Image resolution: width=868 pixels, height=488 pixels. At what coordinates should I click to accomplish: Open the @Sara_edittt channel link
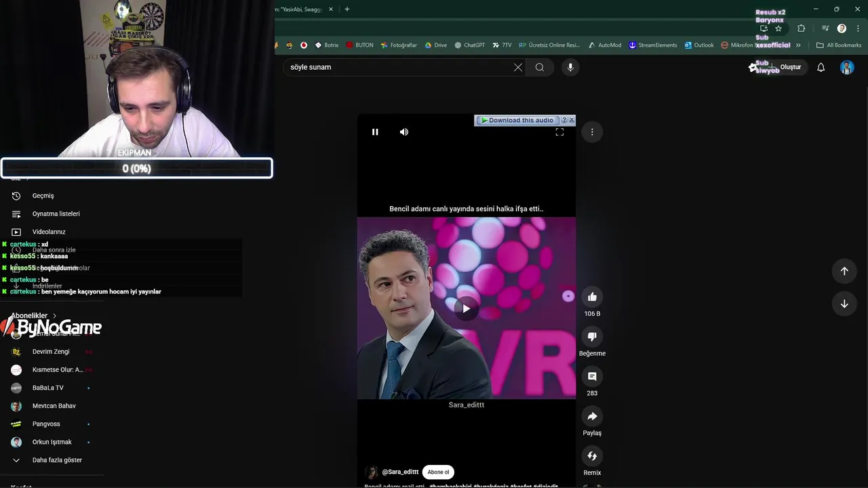400,472
